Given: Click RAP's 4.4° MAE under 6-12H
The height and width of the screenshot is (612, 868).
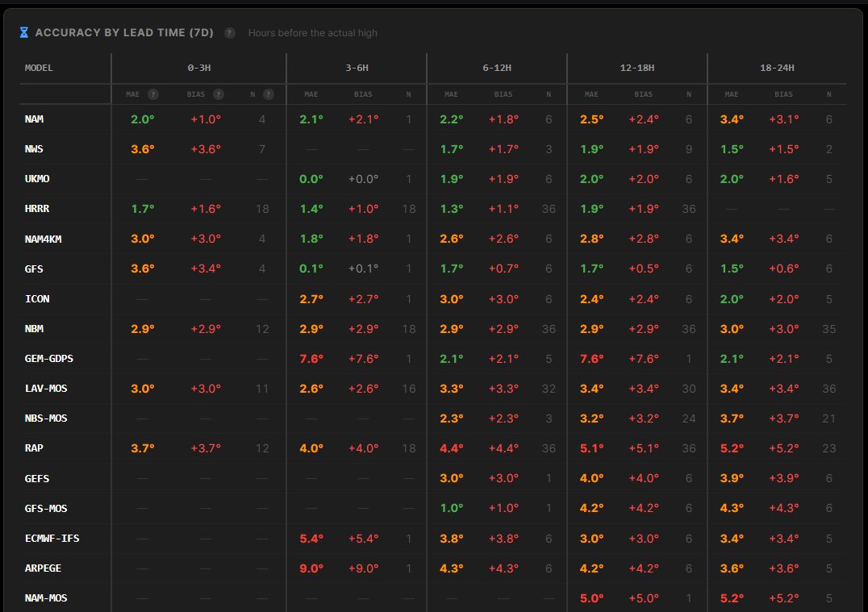Looking at the screenshot, I should click(x=452, y=448).
